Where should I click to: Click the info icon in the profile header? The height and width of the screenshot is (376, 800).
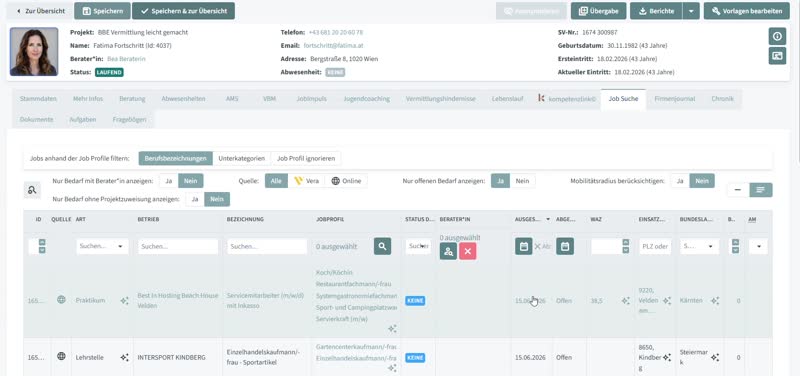[777, 36]
